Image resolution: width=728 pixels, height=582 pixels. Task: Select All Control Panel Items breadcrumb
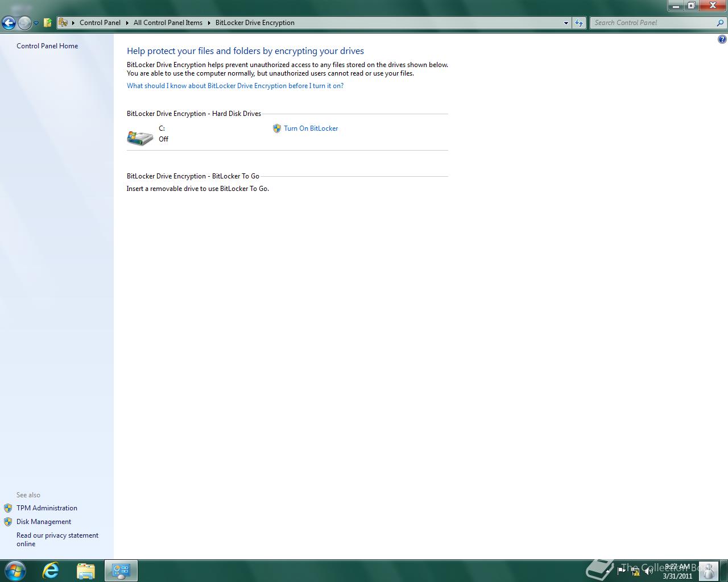[x=168, y=23]
